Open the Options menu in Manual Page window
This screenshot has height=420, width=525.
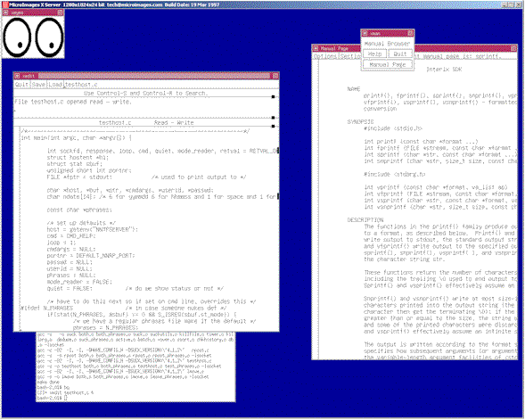325,56
